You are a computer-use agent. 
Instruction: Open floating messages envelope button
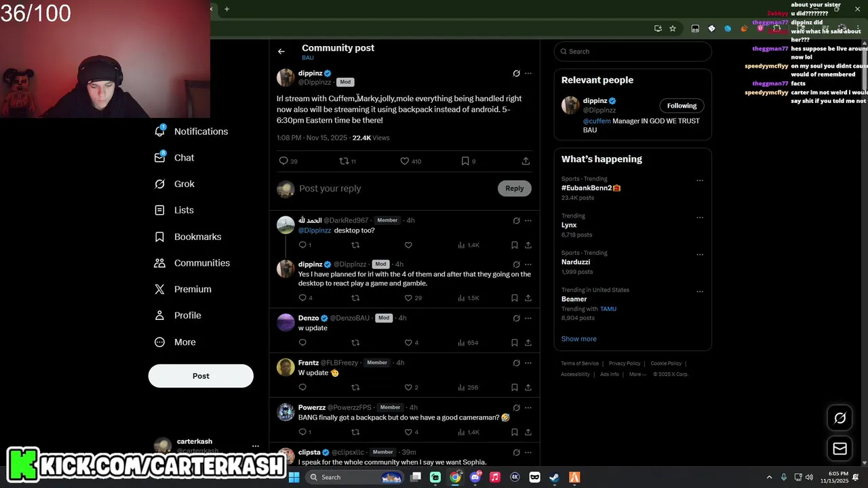tap(840, 449)
